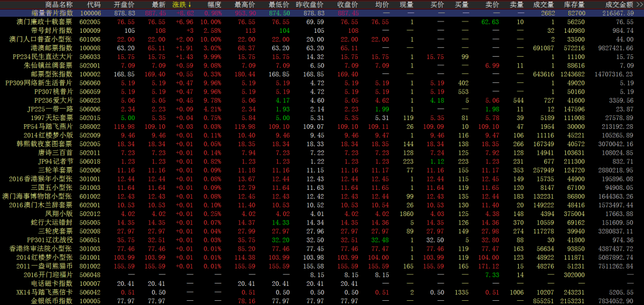
Task: Select 2011一盎司熊猫币 row
Action: 322,266
